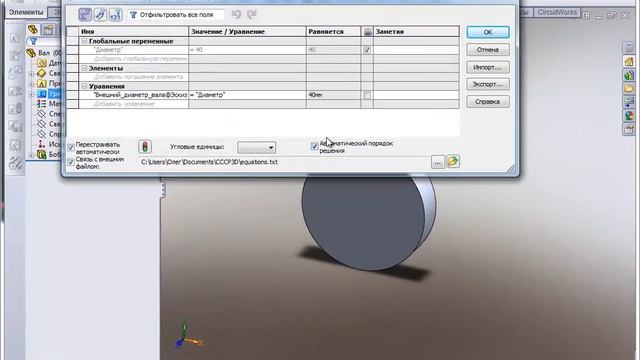Viewport: 640px width, 360px height.
Task: Click the Экспорт... button
Action: click(x=488, y=84)
